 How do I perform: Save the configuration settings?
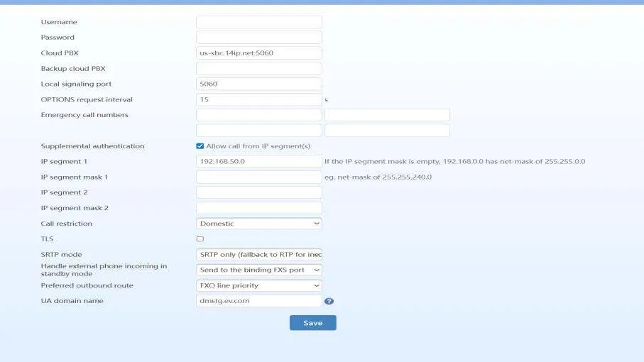pos(313,322)
